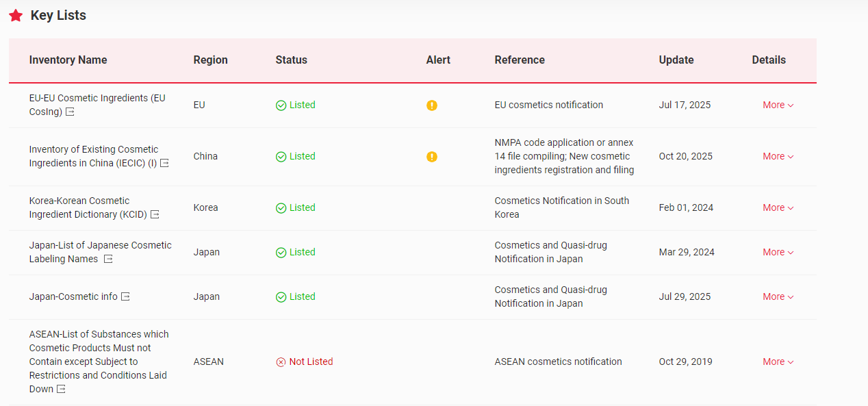
Task: Open external link icon for Japan-Cosmetic info
Action: (x=125, y=297)
